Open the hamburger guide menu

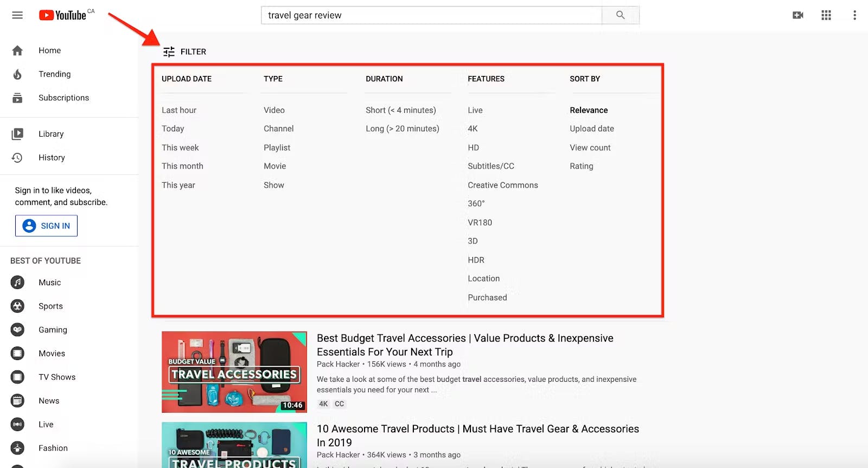coord(17,15)
